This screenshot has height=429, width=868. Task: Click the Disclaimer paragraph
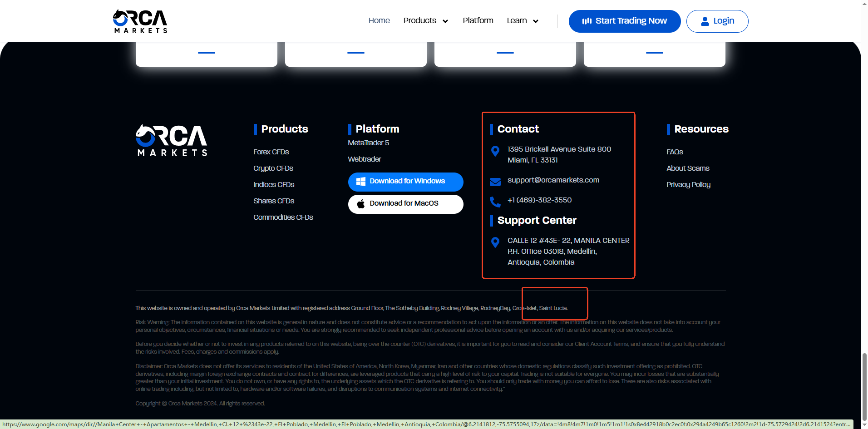coord(427,378)
